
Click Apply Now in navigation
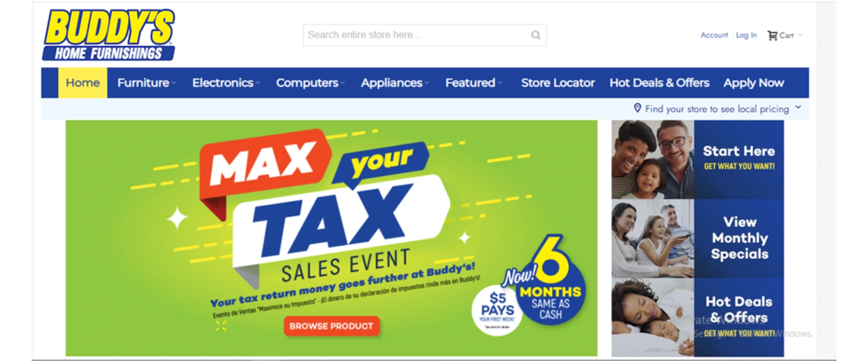[754, 83]
